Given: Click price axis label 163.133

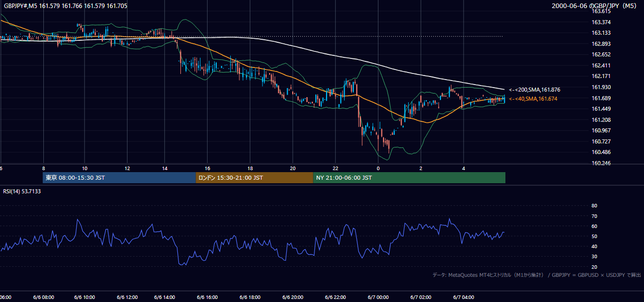Looking at the screenshot, I should (x=601, y=33).
